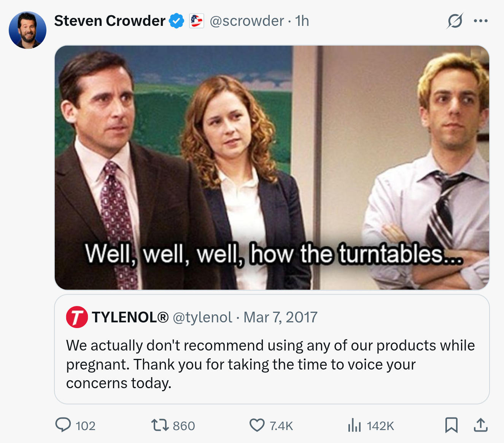Image resolution: width=504 pixels, height=443 pixels.
Task: Click the 7.4K likes count
Action: 281,425
